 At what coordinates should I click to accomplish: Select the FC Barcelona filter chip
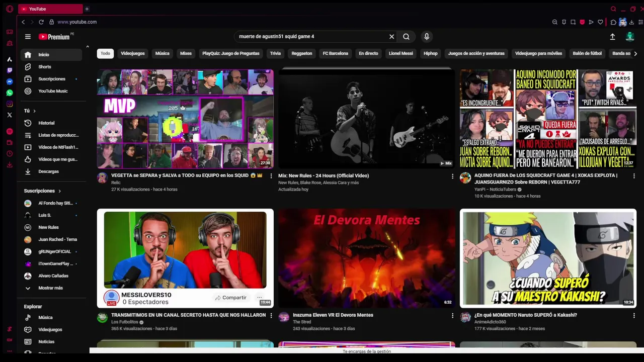click(x=336, y=53)
